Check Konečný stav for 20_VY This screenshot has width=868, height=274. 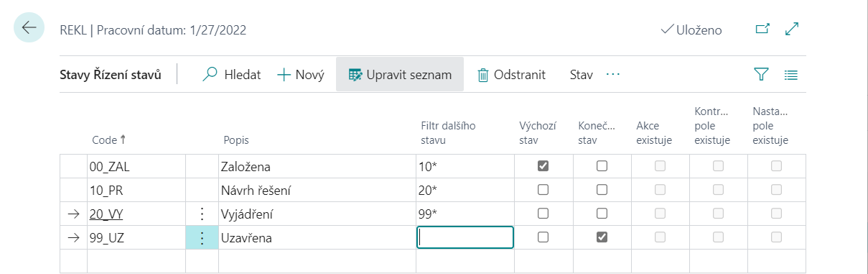(602, 214)
